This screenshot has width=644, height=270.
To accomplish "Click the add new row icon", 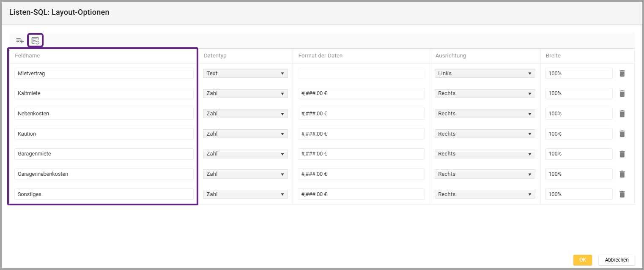I will (x=20, y=41).
